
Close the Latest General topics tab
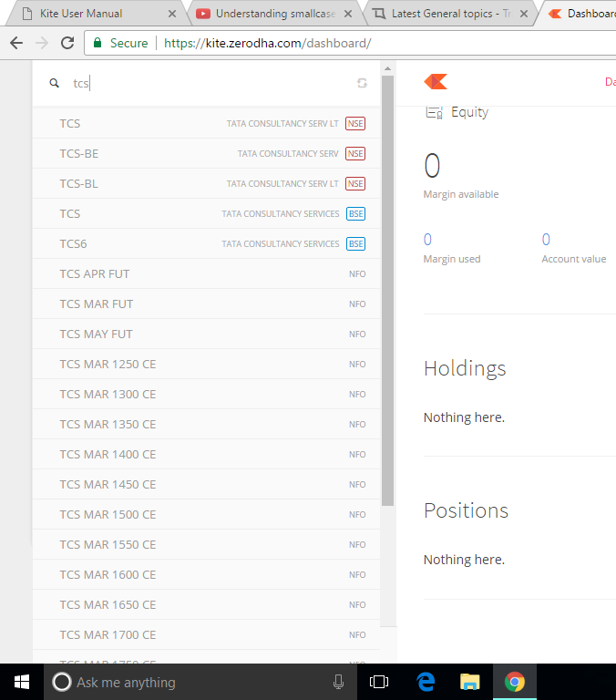[x=524, y=14]
